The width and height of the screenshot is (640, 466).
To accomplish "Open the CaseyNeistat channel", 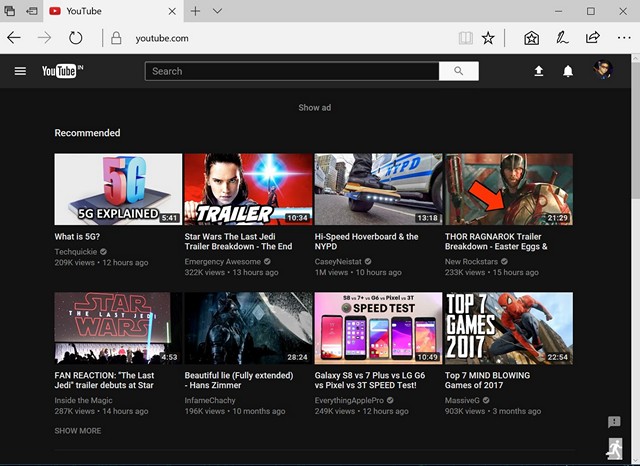I will click(338, 262).
